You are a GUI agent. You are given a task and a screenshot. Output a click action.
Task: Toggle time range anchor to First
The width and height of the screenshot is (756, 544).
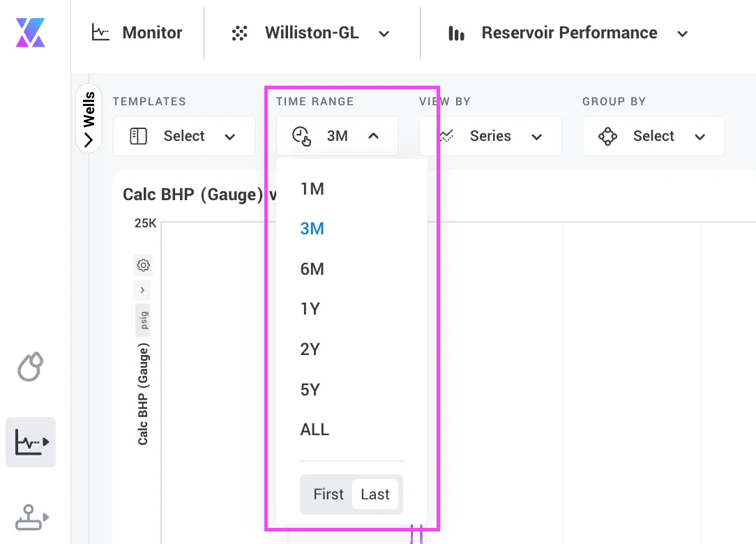click(328, 494)
